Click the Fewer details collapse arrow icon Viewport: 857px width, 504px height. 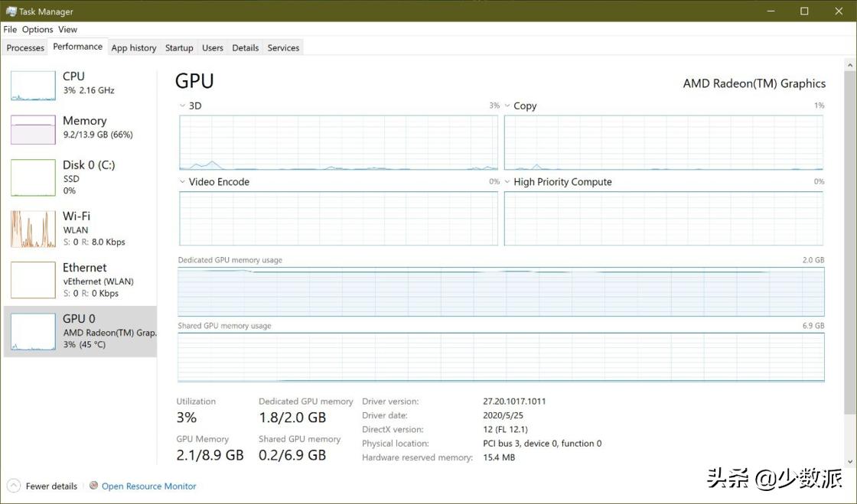tap(14, 486)
